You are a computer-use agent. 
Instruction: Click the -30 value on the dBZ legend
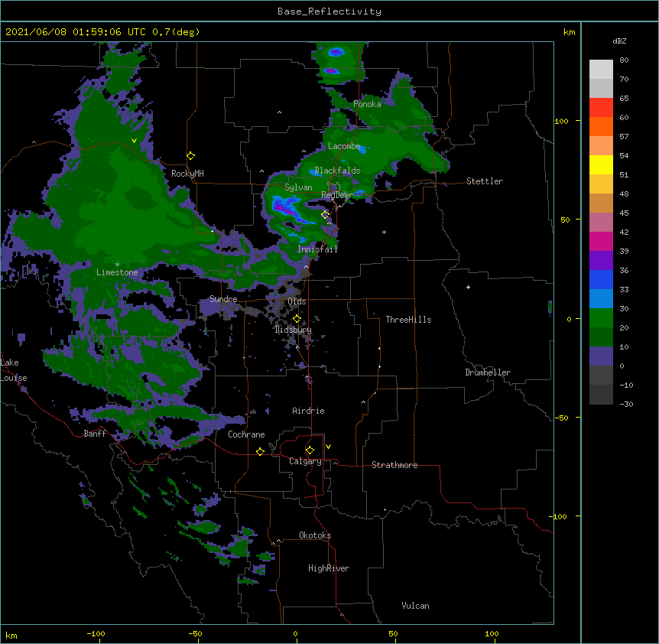pyautogui.click(x=626, y=404)
